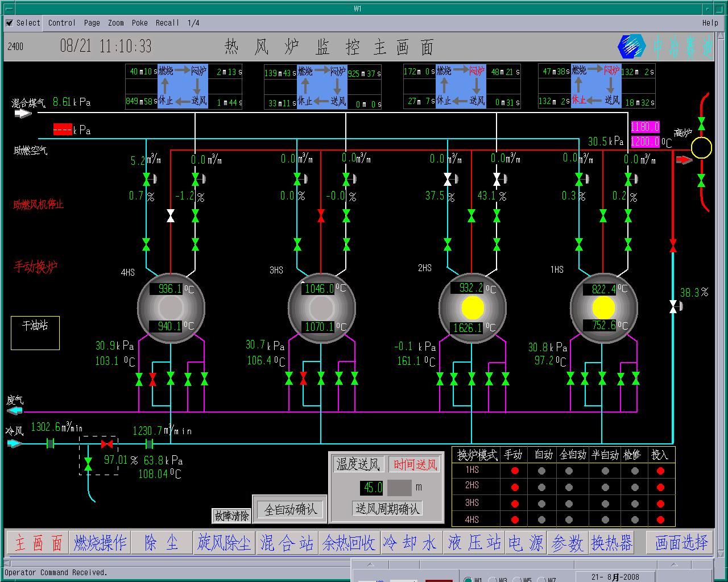The height and width of the screenshot is (582, 728).
Task: Click the yellow blast furnace circle 高炉
Action: pos(701,148)
